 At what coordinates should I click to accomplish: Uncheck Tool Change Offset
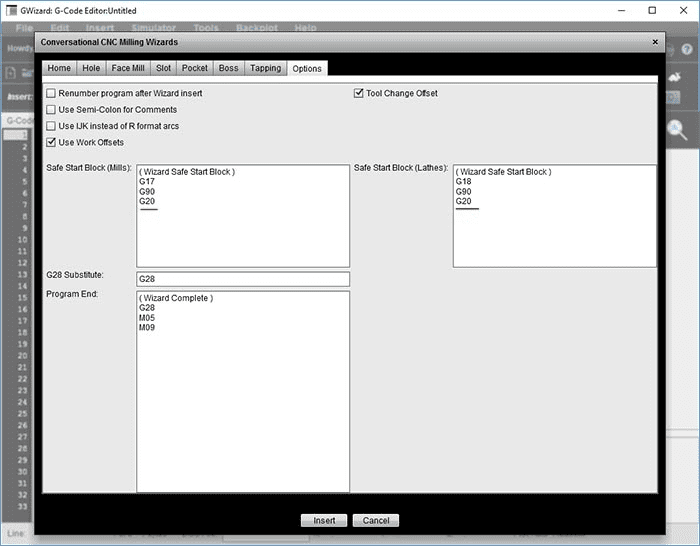358,93
